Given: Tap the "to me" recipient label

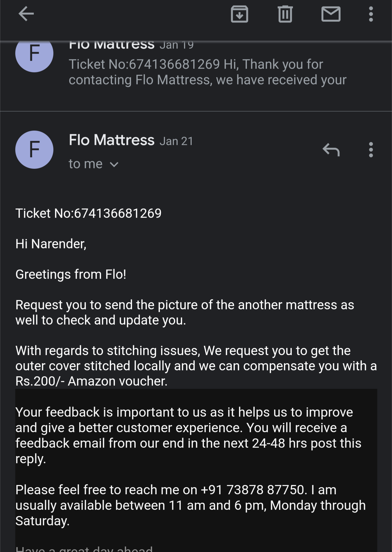Looking at the screenshot, I should (x=85, y=164).
